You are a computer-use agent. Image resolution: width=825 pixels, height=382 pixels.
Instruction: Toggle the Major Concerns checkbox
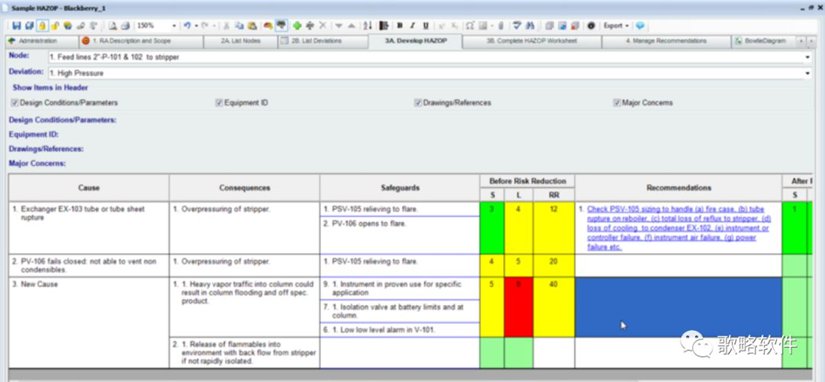[617, 103]
